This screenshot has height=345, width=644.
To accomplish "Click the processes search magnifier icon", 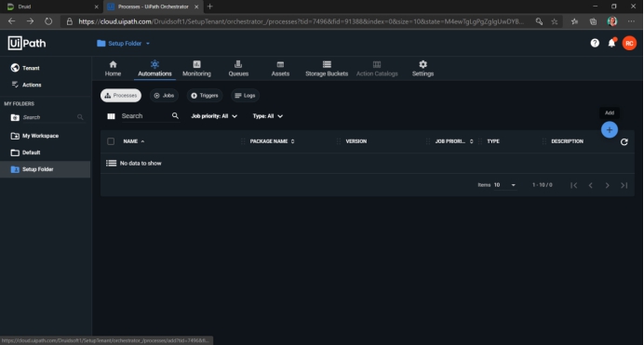I will (175, 116).
